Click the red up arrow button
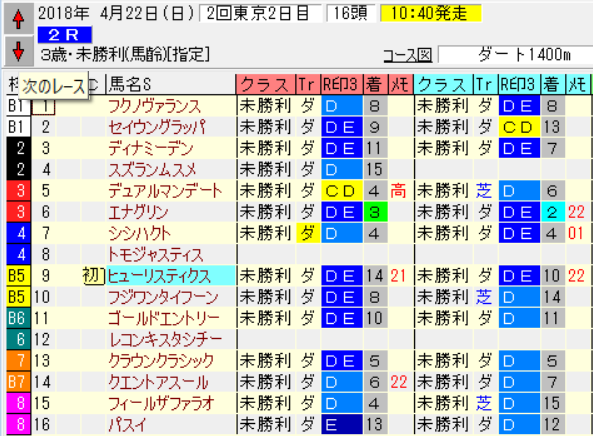 coord(18,19)
